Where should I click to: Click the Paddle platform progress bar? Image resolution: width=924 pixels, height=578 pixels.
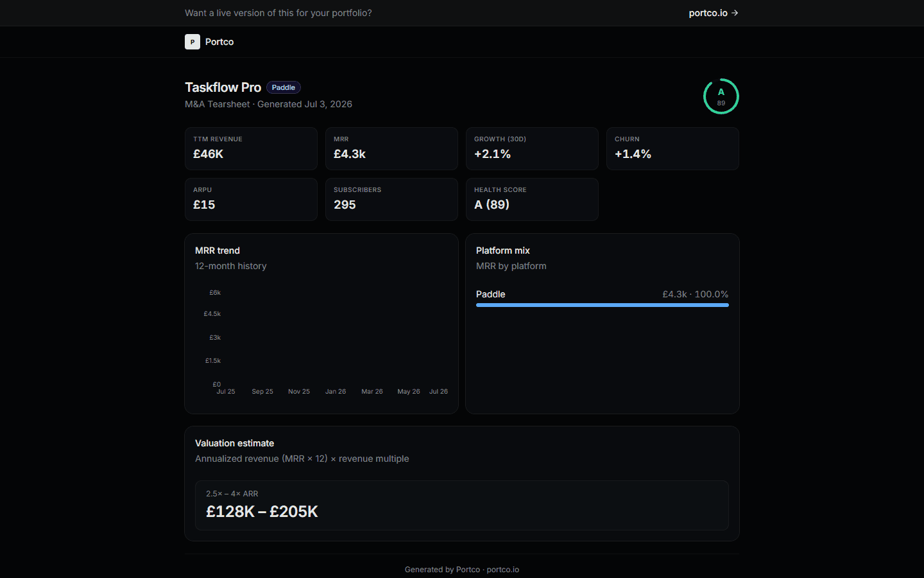pos(603,305)
